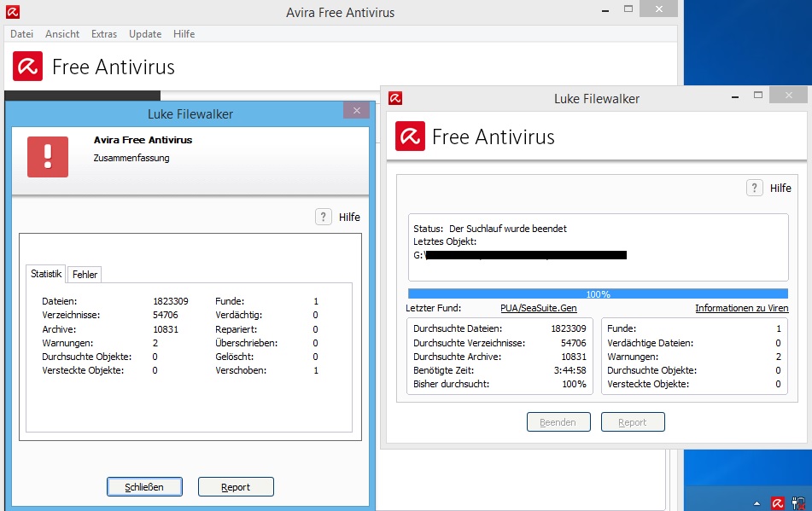Viewport: 812px width, 511px height.
Task: Click the Avira logo in right Luke Filewalker window
Action: [410, 136]
